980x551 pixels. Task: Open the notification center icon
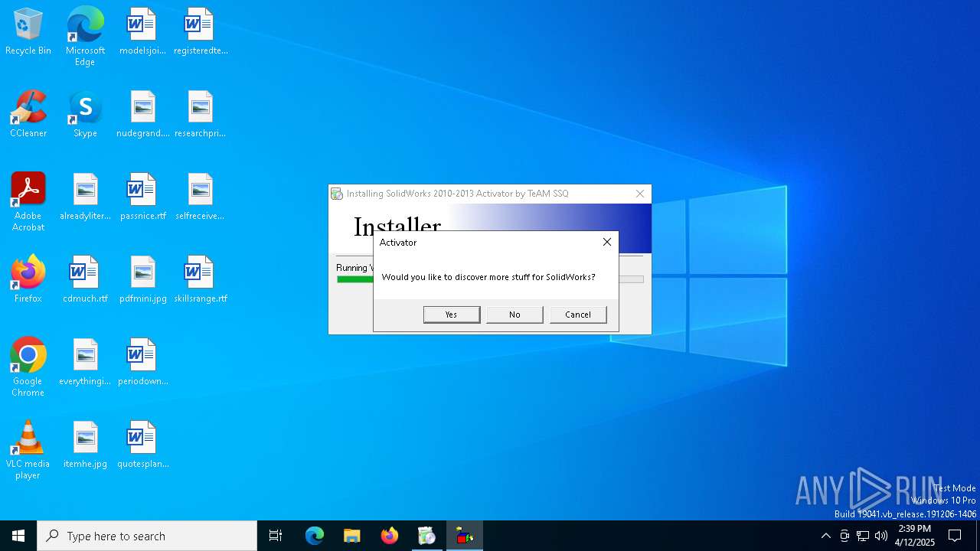(x=955, y=536)
